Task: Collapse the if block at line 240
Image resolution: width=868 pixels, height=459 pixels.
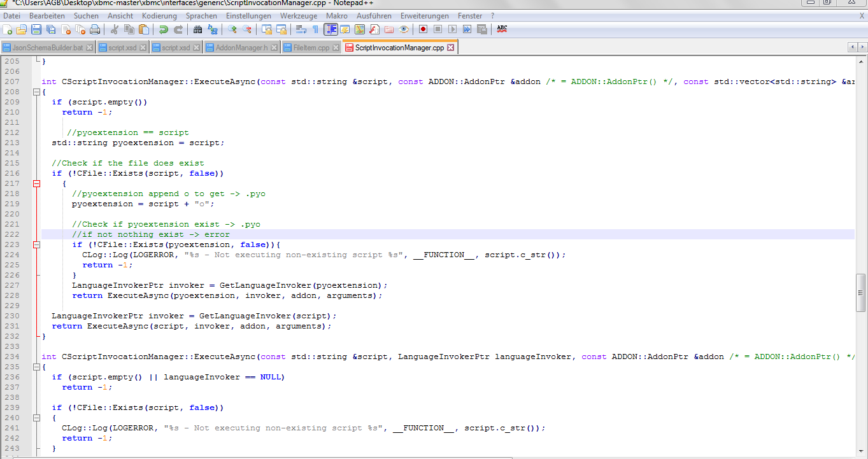Action: pos(36,418)
